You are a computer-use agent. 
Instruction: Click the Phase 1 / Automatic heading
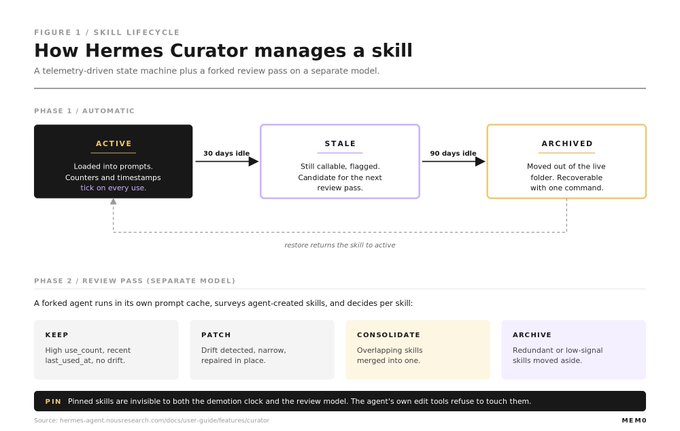coord(85,111)
